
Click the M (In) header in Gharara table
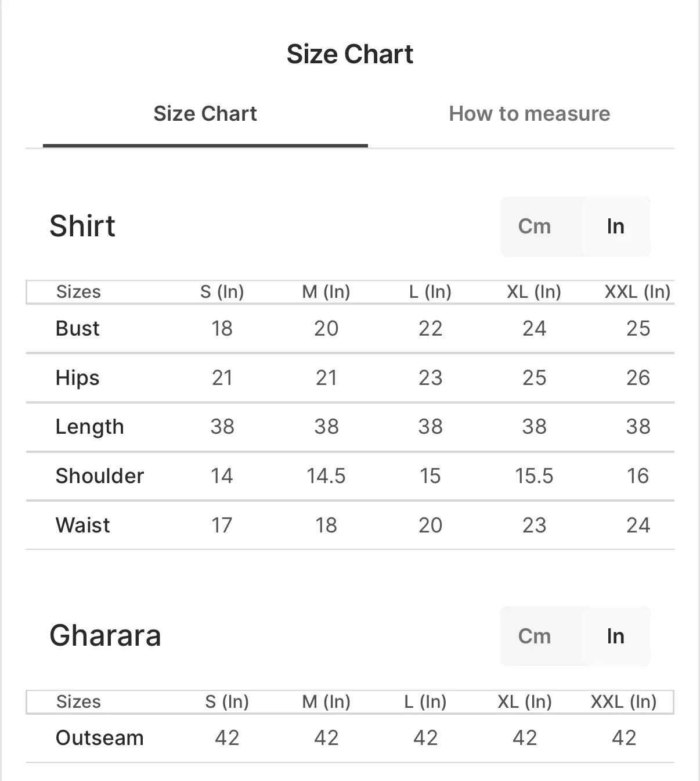point(326,701)
